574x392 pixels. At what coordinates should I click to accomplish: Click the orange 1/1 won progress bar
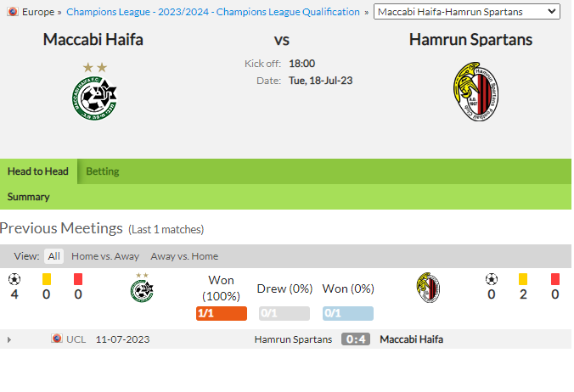pyautogui.click(x=222, y=313)
